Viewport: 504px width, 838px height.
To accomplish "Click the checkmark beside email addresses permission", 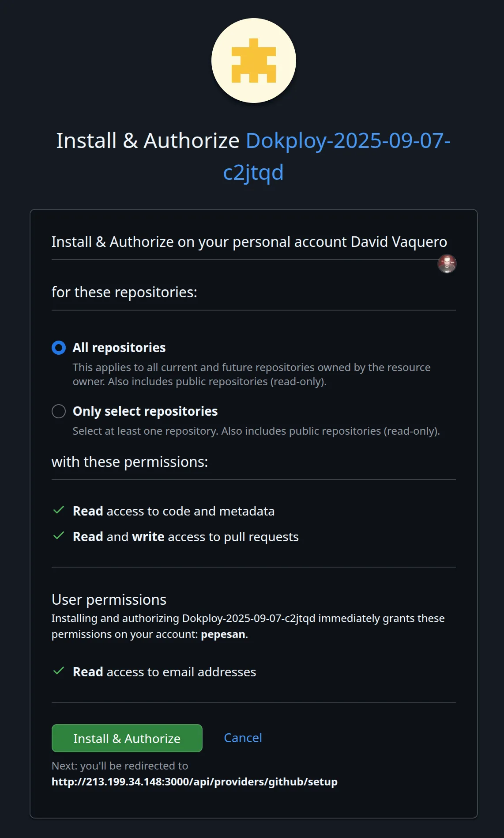I will point(59,672).
